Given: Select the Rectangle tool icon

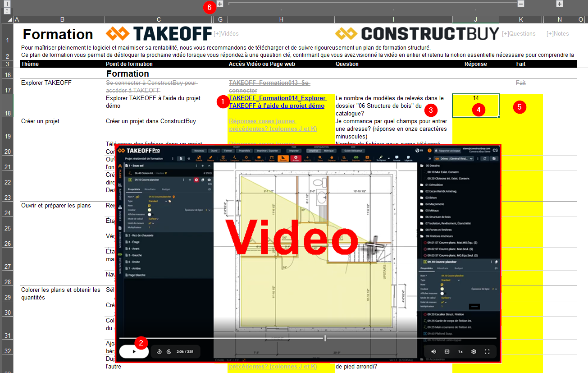Looking at the screenshot, I should (259, 159).
